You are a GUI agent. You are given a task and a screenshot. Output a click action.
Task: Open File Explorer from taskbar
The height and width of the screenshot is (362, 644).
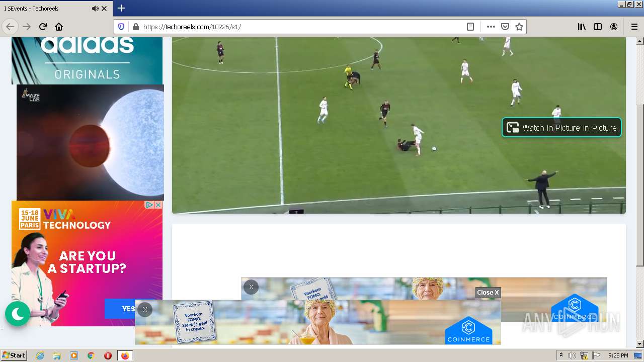[57, 355]
